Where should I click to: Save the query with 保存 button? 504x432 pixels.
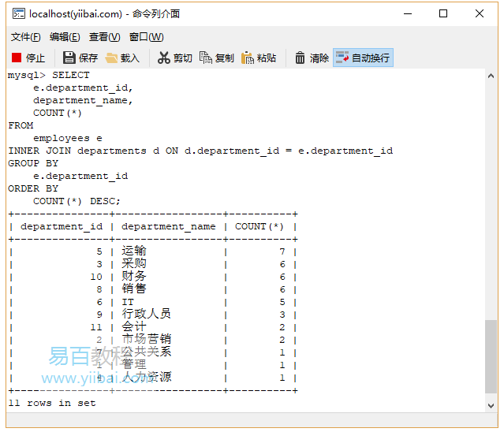click(80, 58)
